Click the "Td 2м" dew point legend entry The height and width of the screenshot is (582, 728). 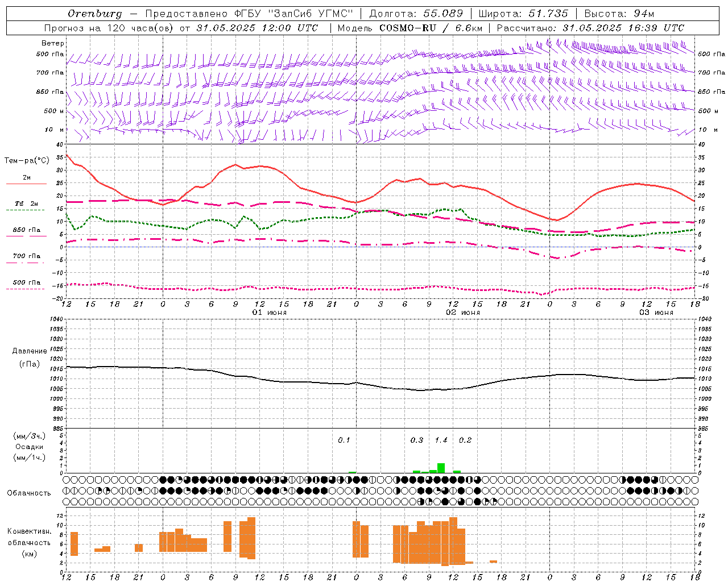click(x=26, y=203)
